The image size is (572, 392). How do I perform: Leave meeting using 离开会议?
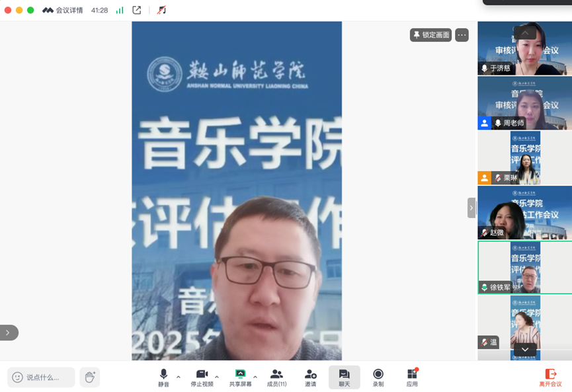tap(550, 377)
